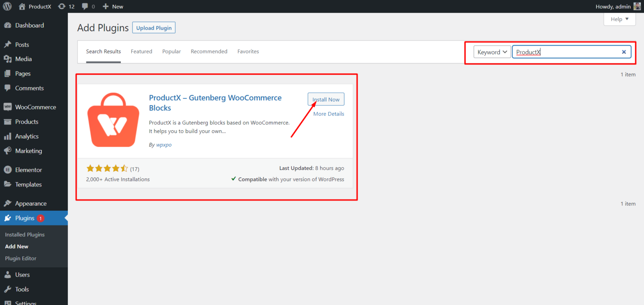The height and width of the screenshot is (305, 644).
Task: Click the Marketing megaphone icon
Action: 8,151
